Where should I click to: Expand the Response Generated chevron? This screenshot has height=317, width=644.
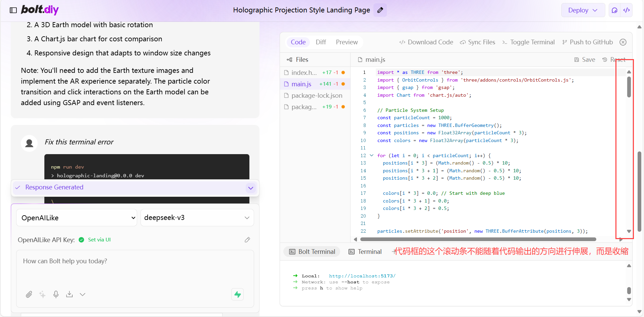tap(250, 188)
